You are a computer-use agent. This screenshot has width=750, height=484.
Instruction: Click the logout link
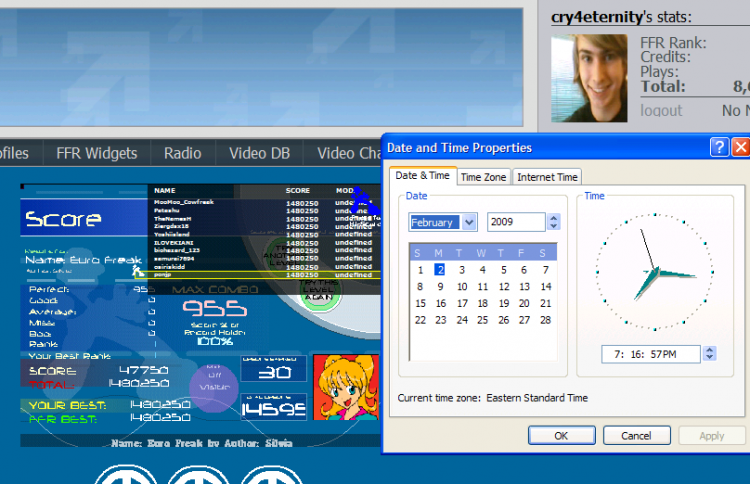tap(661, 111)
